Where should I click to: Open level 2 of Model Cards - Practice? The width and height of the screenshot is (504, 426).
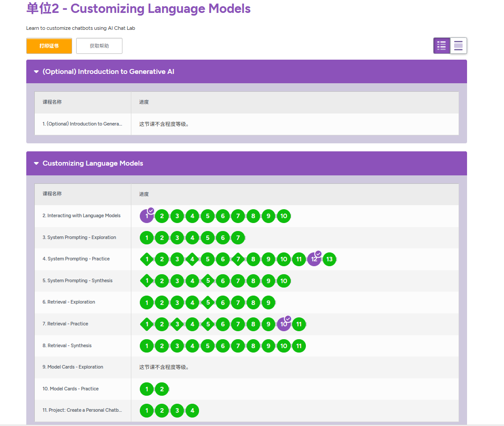[x=162, y=389]
